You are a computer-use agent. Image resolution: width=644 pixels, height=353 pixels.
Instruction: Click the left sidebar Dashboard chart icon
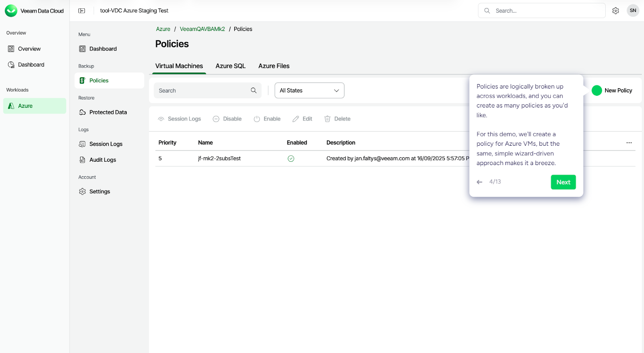11,65
